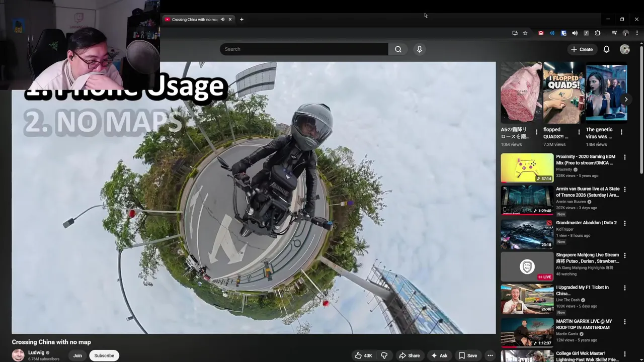Open the media controls music-note icon
Screen dimensions: 644x362
(614, 33)
